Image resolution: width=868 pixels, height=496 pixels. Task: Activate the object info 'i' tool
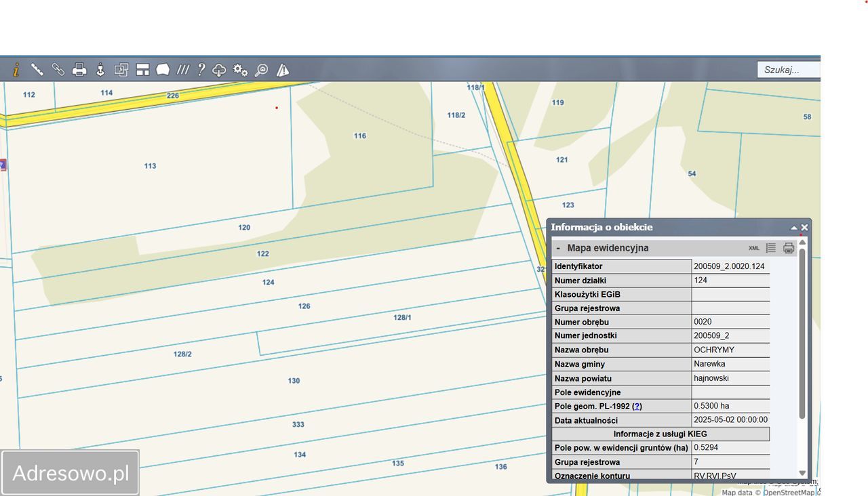(16, 70)
